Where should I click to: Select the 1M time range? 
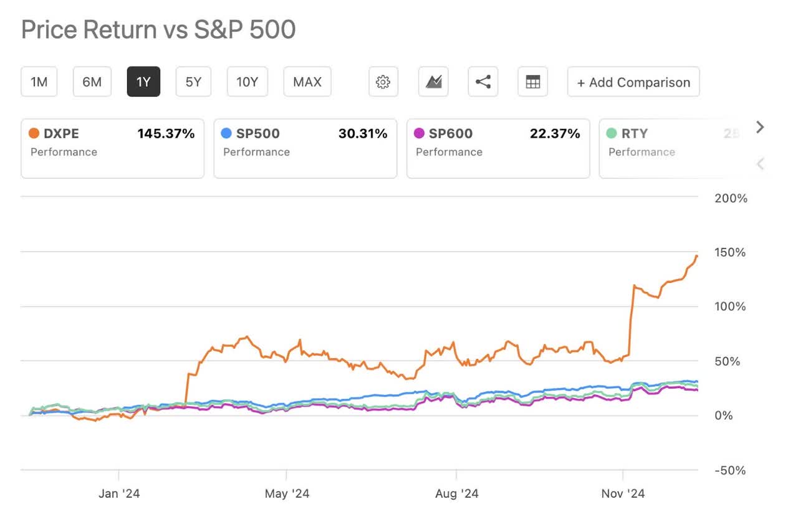point(39,82)
